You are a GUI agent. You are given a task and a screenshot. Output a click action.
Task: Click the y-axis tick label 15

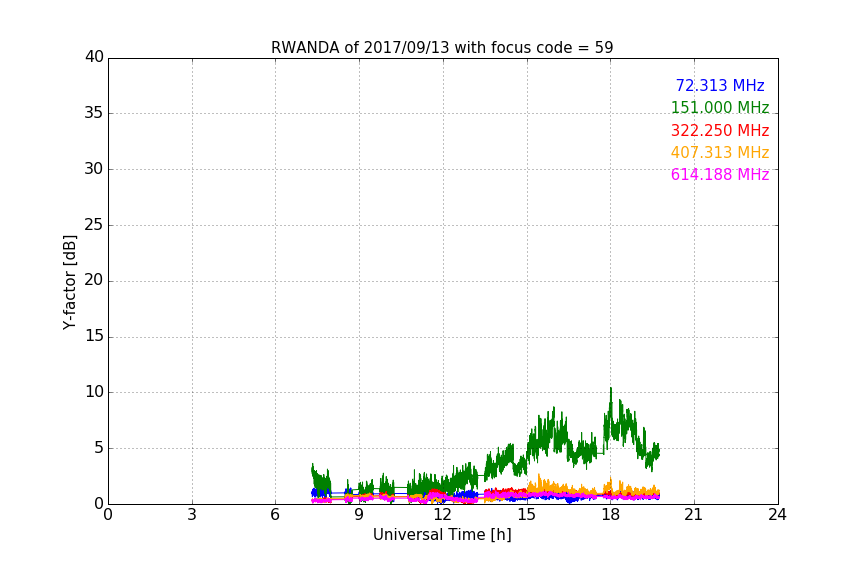tap(94, 336)
